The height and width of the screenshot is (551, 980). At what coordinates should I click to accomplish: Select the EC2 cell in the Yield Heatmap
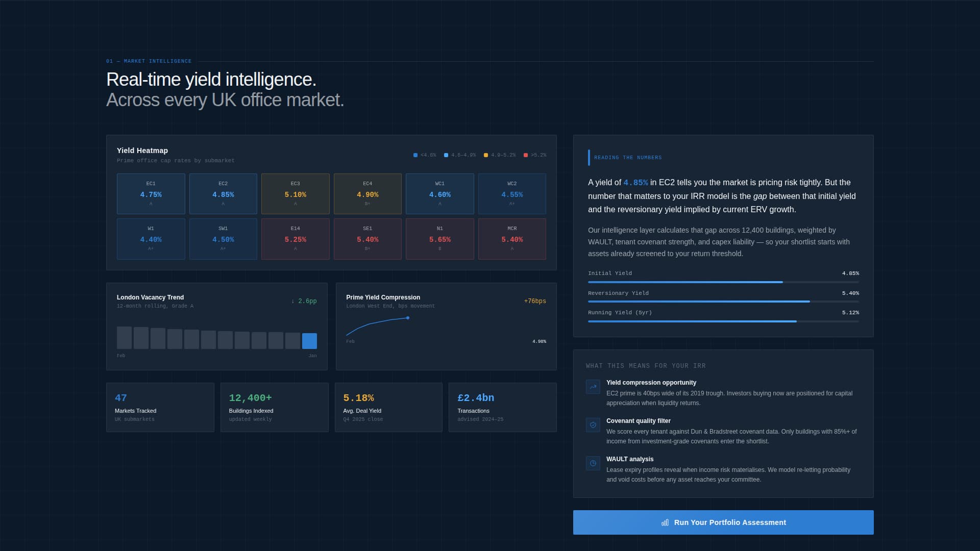pyautogui.click(x=223, y=194)
